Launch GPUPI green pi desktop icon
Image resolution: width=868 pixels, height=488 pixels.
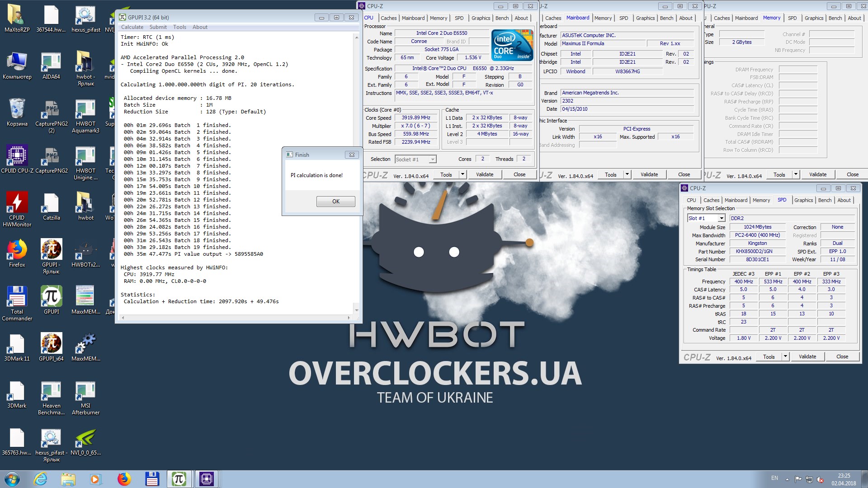coord(51,300)
